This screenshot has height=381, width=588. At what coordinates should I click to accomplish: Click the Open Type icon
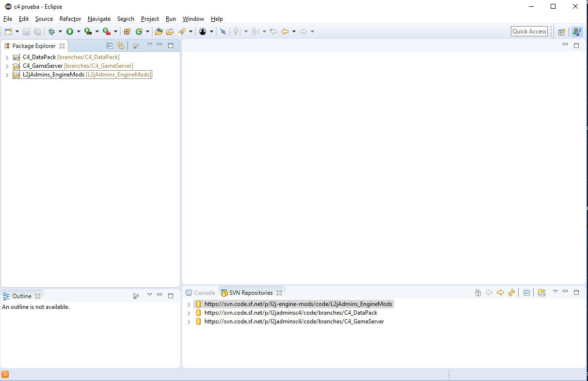(x=159, y=31)
